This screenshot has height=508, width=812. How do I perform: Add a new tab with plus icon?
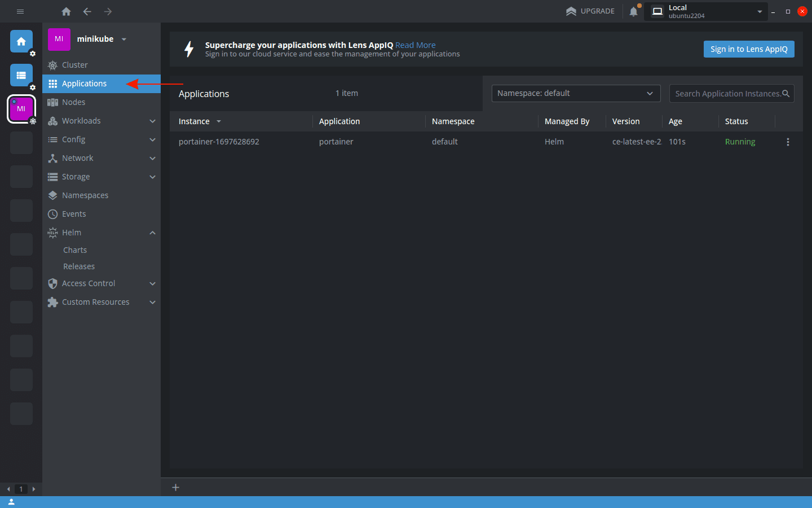click(x=176, y=487)
